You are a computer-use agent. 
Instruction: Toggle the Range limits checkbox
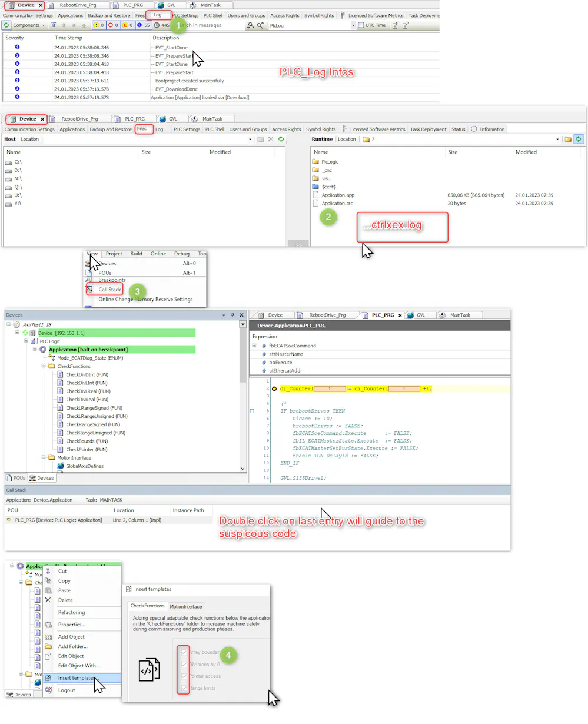(184, 688)
